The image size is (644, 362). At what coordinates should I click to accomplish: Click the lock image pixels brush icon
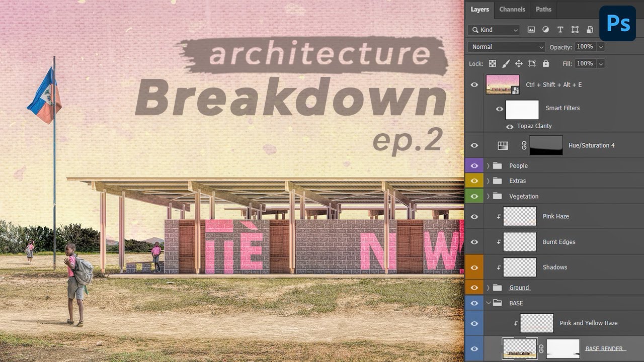[506, 63]
